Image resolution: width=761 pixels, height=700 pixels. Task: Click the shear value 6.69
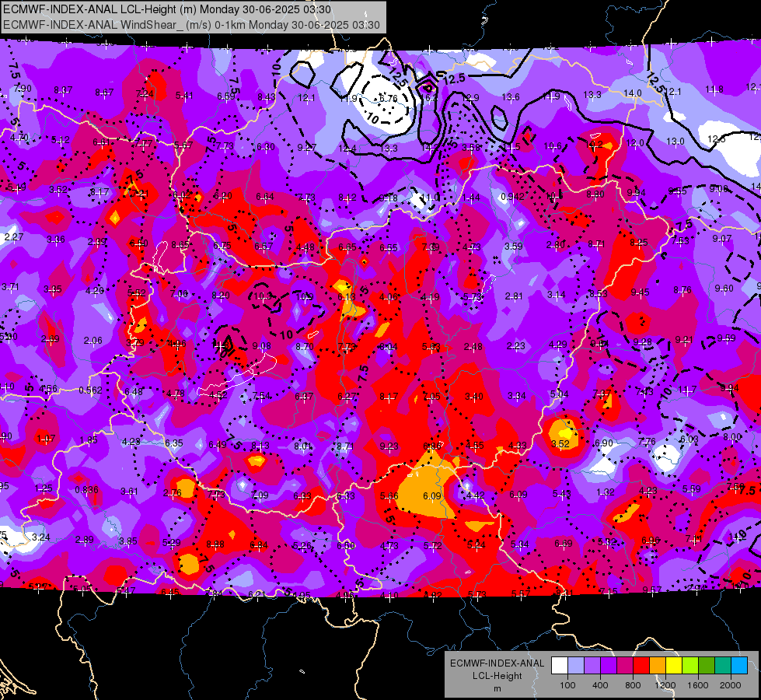coord(564,543)
